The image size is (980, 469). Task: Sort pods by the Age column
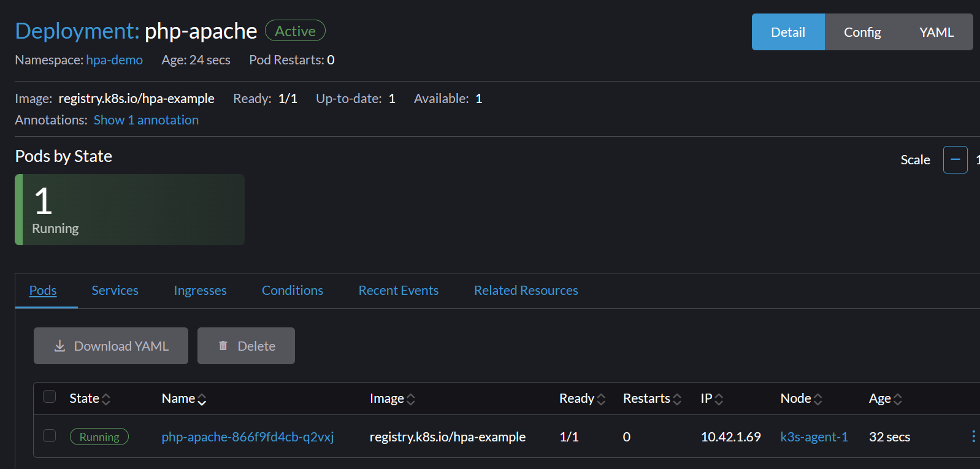pyautogui.click(x=885, y=398)
